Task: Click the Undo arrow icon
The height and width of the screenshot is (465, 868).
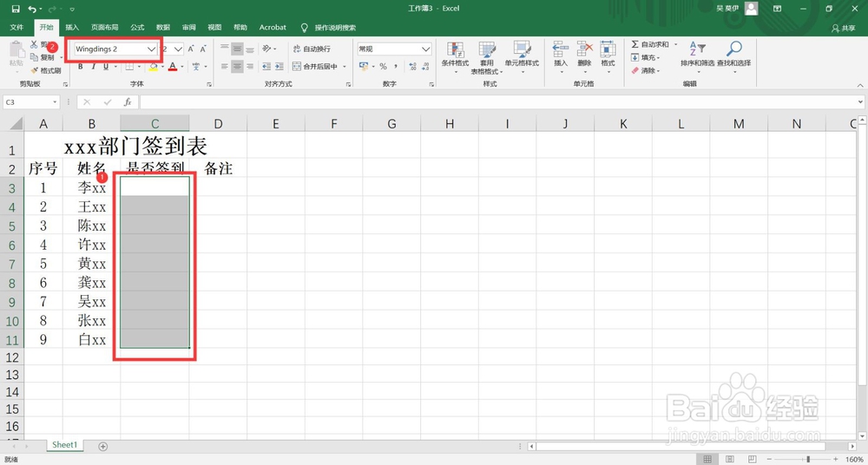Action: coord(32,9)
